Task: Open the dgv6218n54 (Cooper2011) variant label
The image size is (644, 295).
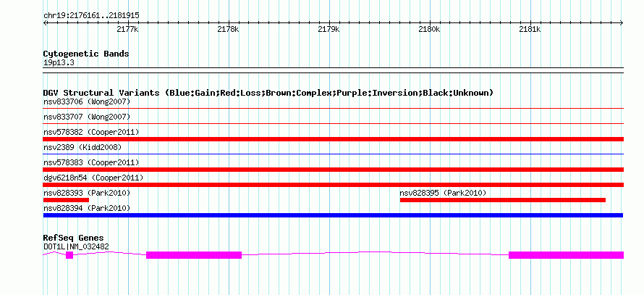Action: (x=93, y=178)
